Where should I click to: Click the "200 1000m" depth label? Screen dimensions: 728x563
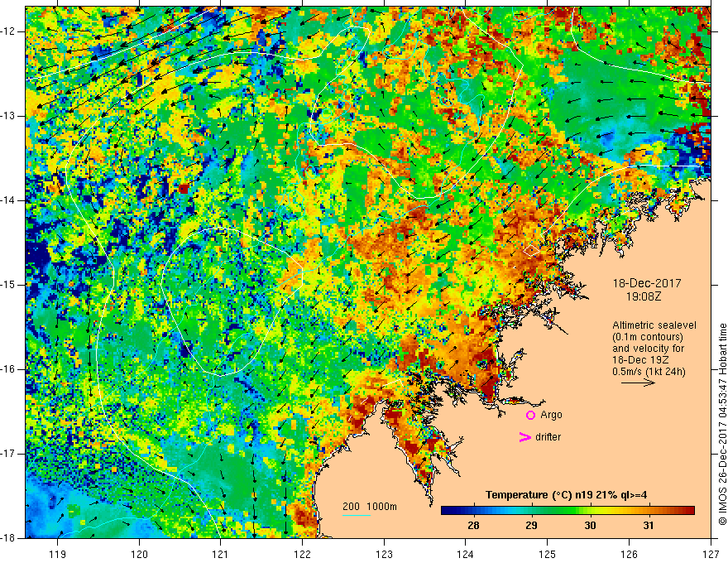pyautogui.click(x=370, y=507)
